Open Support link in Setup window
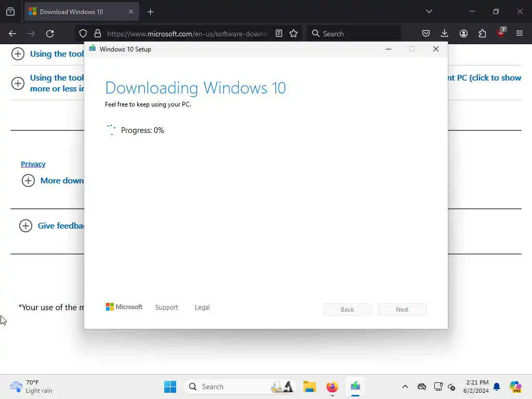Viewport: 532px width, 399px height. click(167, 308)
